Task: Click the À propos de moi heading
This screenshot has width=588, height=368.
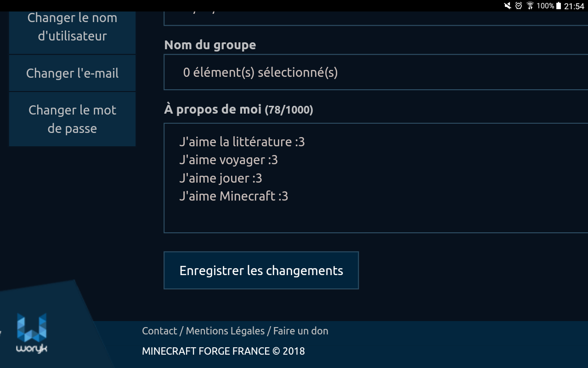Action: pos(211,109)
